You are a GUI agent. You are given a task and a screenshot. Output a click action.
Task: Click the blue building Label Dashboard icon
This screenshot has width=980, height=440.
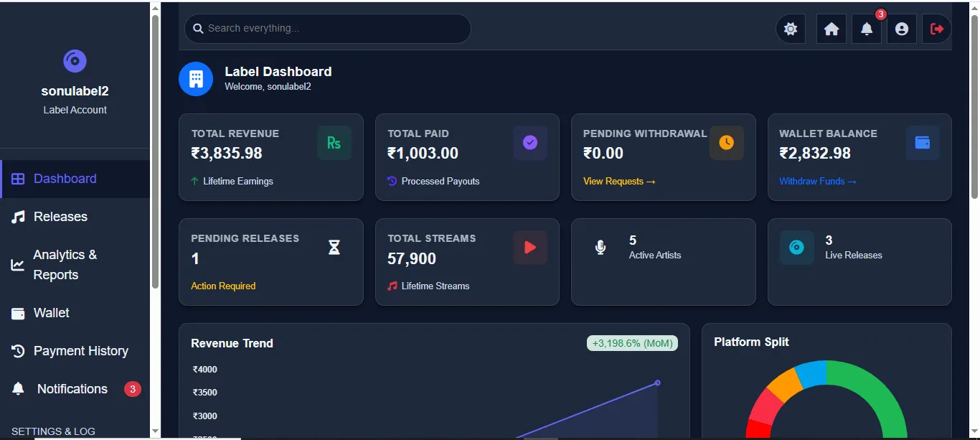(x=196, y=78)
